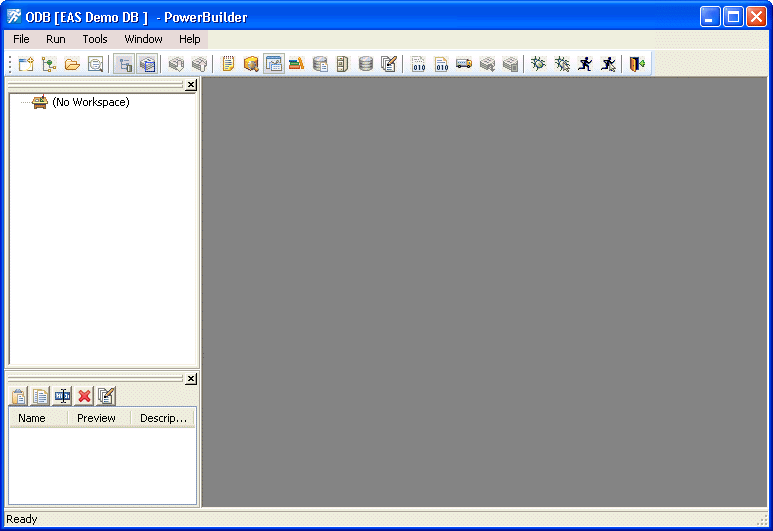773x531 pixels.
Task: Click the Ready status bar text
Action: [x=22, y=519]
